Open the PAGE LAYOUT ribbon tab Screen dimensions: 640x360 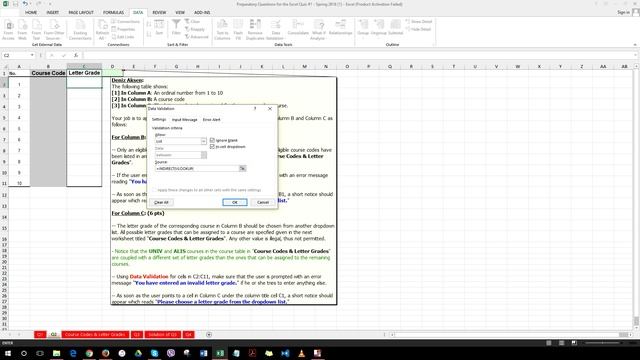(x=81, y=13)
